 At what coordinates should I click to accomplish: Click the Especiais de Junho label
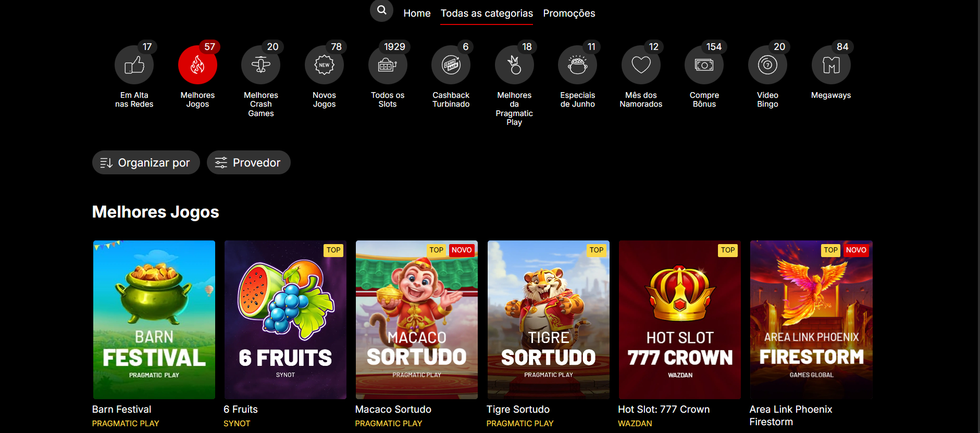click(578, 99)
